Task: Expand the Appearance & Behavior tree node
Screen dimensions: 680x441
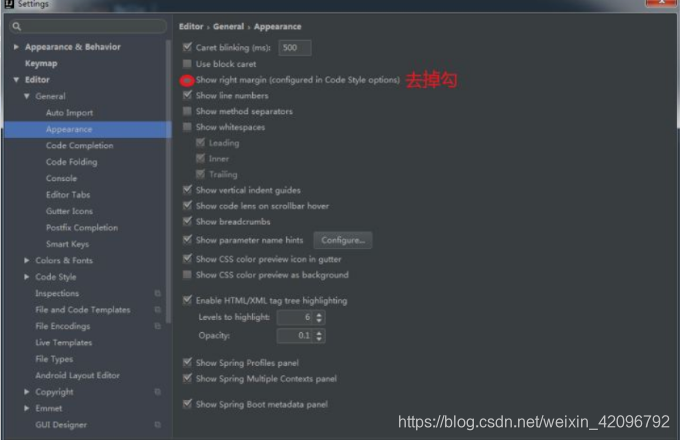Action: coord(16,47)
